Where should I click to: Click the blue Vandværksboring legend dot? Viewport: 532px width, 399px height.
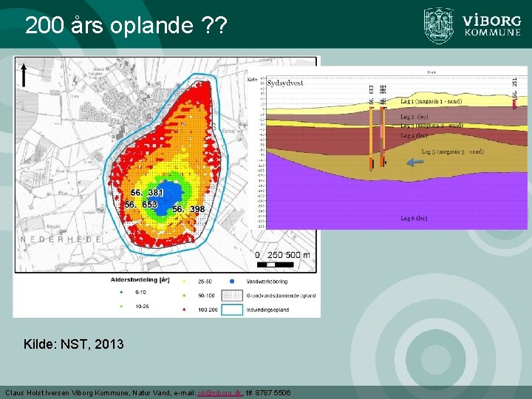click(x=232, y=282)
